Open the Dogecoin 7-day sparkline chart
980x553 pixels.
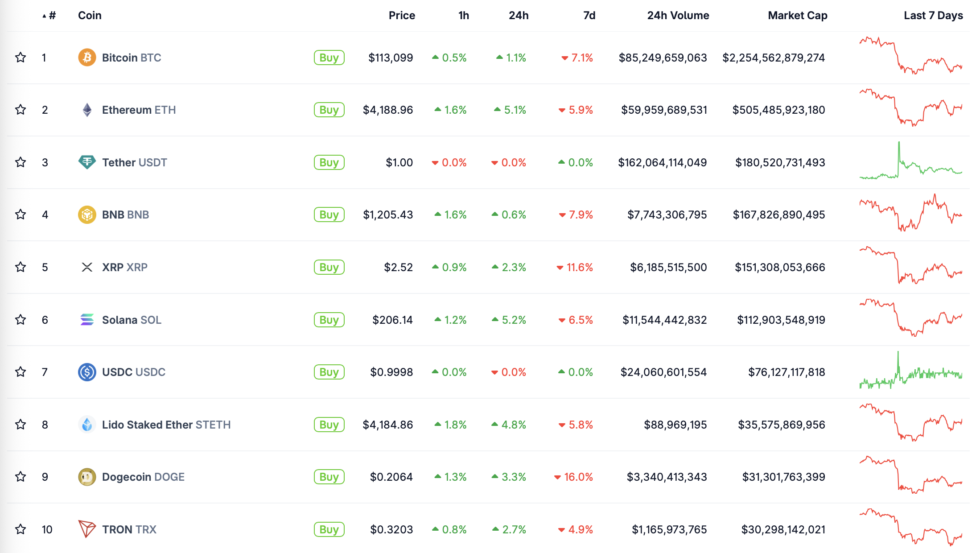910,475
